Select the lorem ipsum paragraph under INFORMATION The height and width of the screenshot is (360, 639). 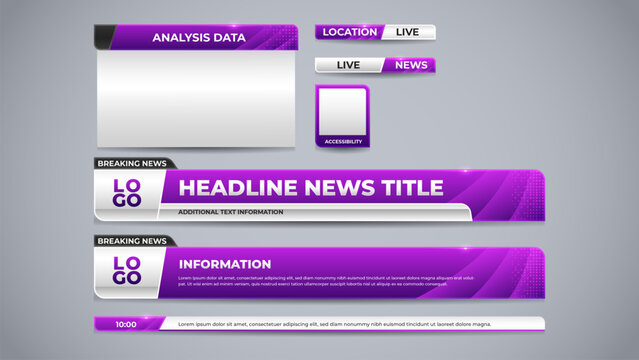coord(326,281)
